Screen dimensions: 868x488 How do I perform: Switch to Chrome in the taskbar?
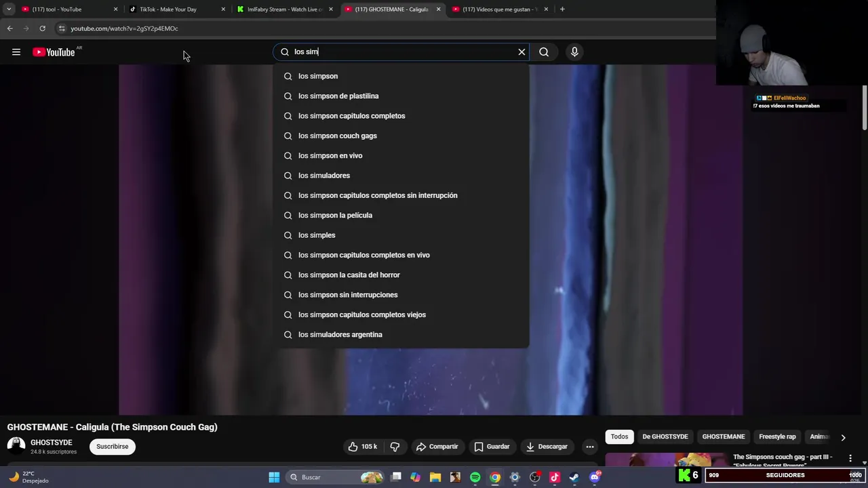[495, 477]
